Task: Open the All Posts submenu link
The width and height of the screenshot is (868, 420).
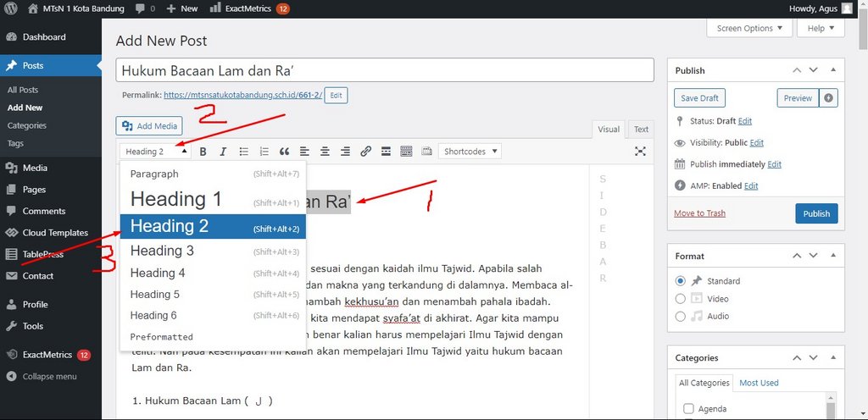Action: point(23,90)
